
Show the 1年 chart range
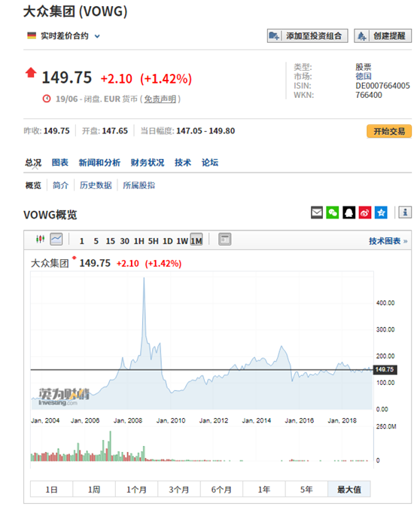point(264,489)
